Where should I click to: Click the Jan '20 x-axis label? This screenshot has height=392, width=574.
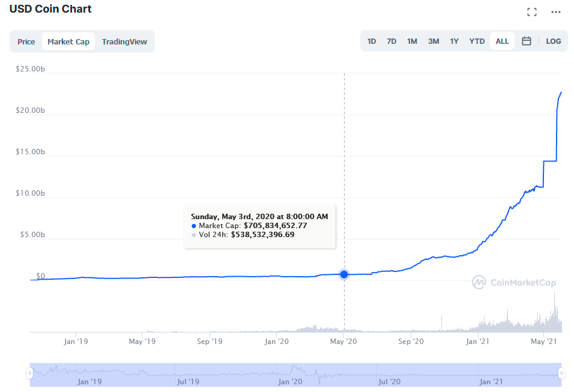(276, 342)
